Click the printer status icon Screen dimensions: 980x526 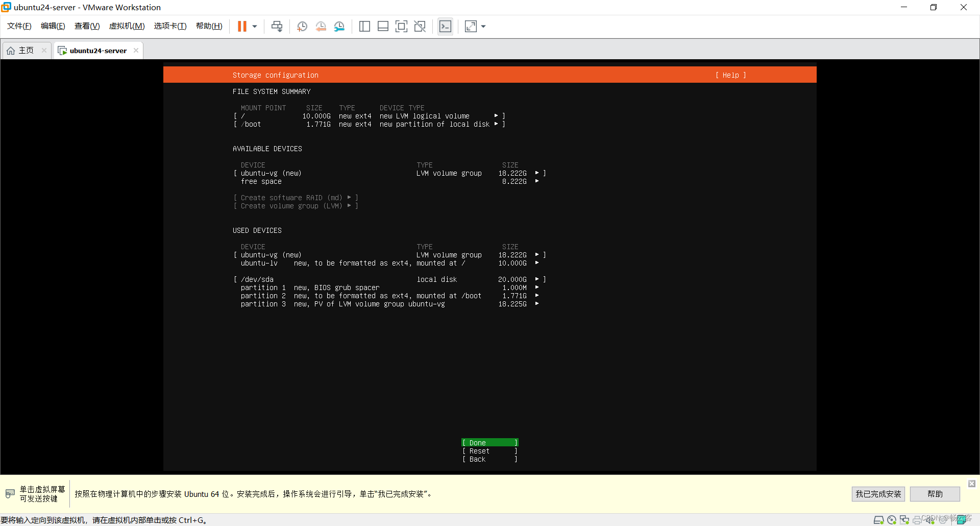coord(917,520)
